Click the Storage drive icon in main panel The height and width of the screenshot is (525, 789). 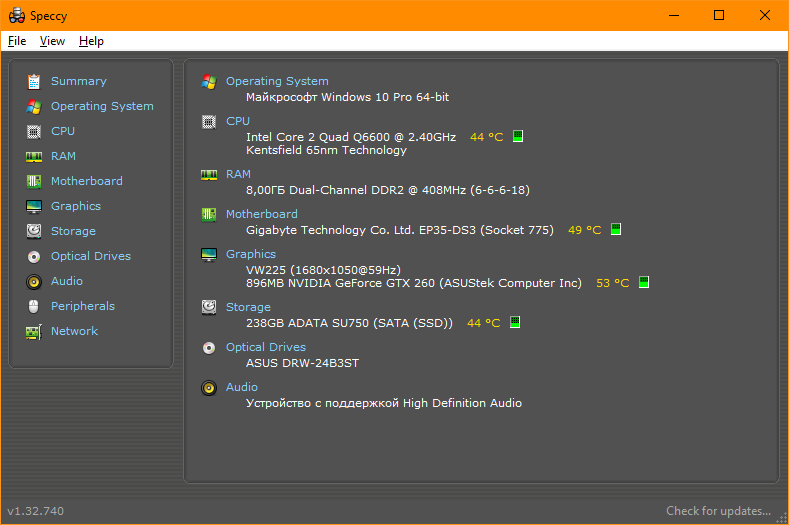click(x=209, y=307)
